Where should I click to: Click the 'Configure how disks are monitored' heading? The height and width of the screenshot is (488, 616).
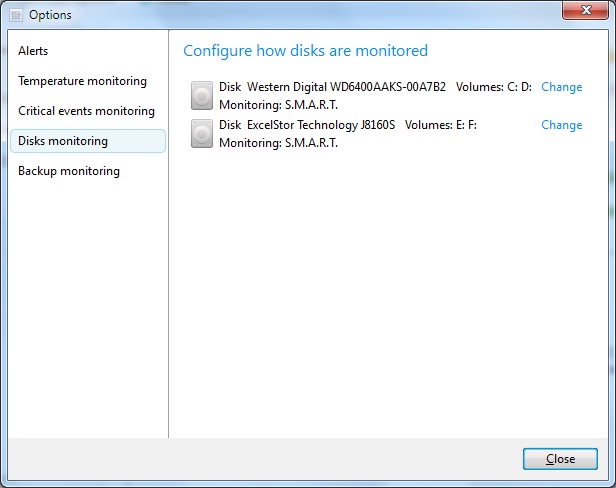305,51
